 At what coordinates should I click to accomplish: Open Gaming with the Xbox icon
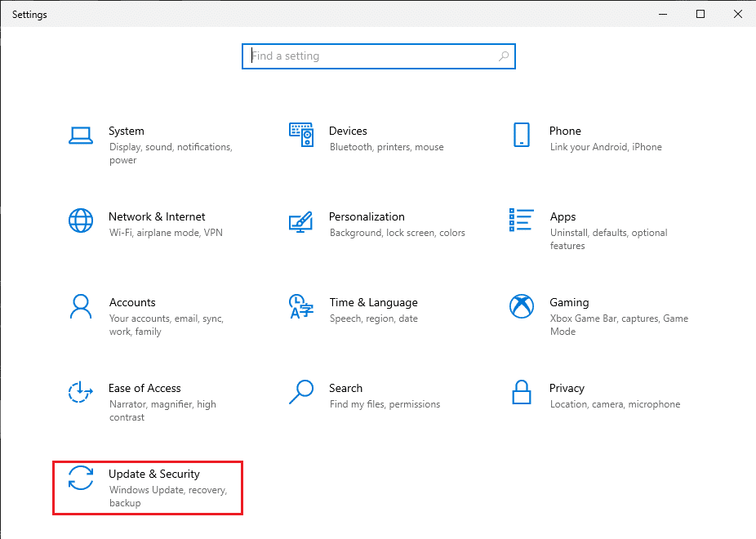click(x=522, y=307)
